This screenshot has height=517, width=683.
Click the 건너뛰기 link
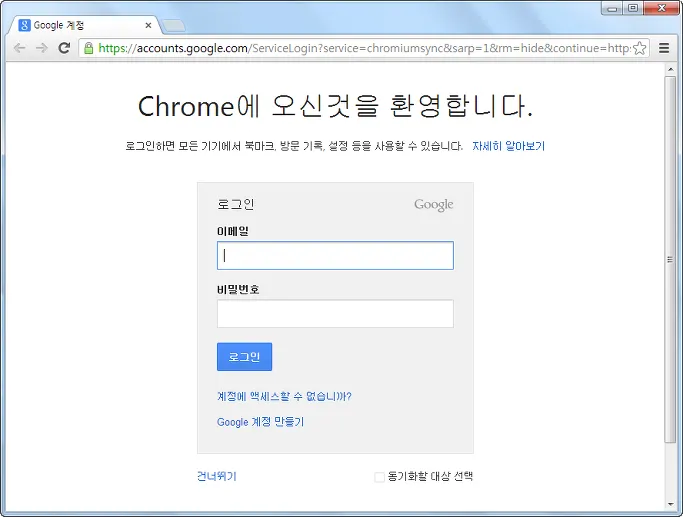click(216, 476)
